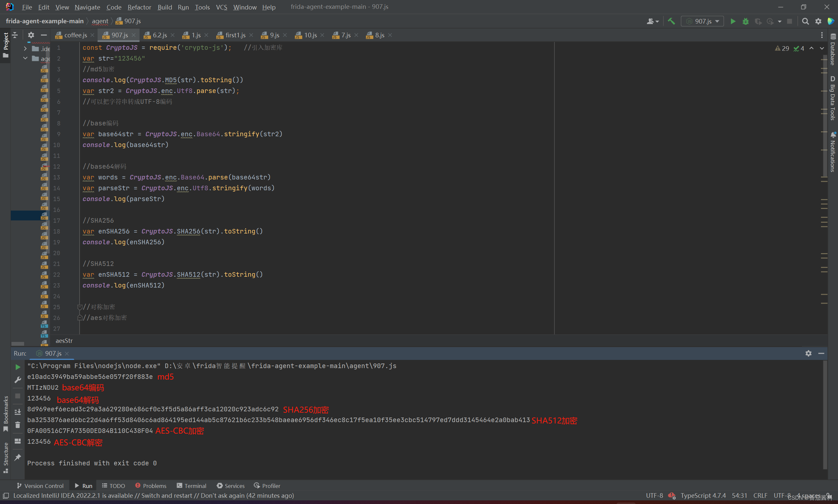The width and height of the screenshot is (838, 504).
Task: Collapse the agent folder in project tree
Action: click(25, 58)
